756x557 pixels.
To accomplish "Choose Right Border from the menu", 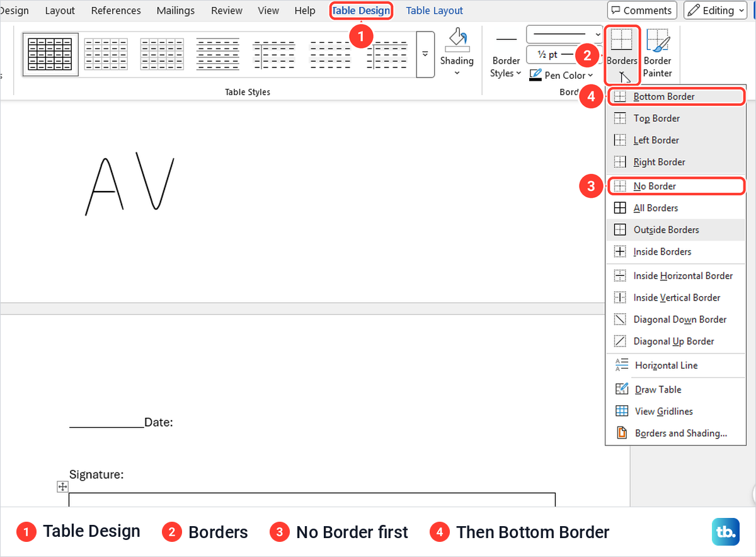I will (675, 162).
